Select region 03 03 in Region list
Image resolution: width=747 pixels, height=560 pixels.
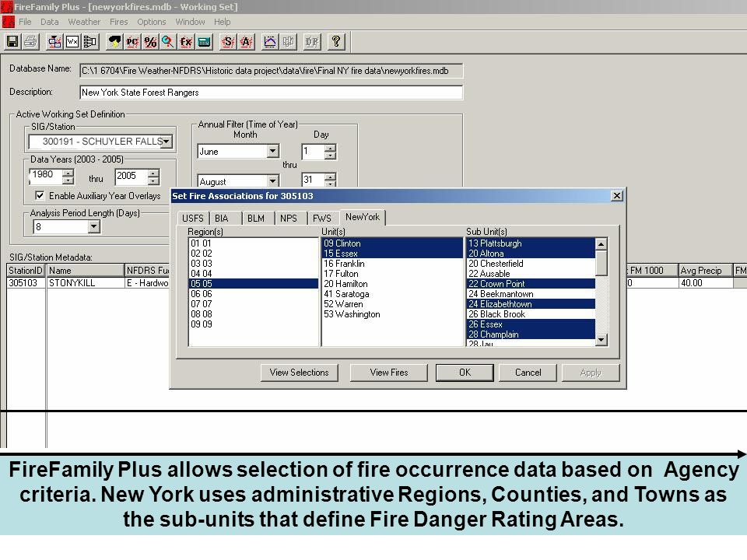pyautogui.click(x=254, y=264)
